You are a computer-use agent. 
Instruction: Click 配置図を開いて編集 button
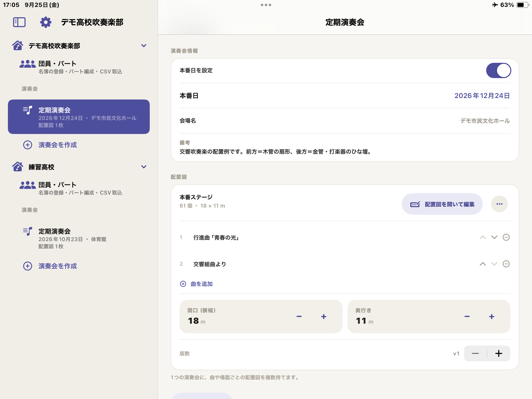pos(442,204)
